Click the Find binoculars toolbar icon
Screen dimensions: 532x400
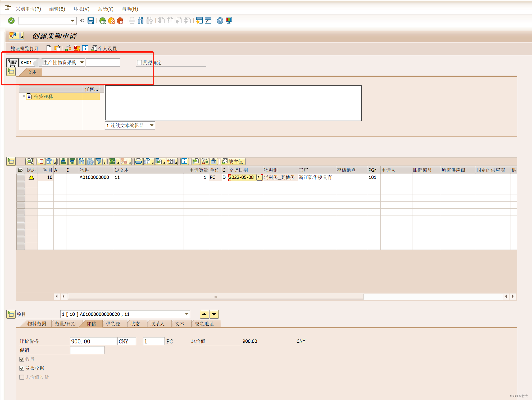[141, 21]
